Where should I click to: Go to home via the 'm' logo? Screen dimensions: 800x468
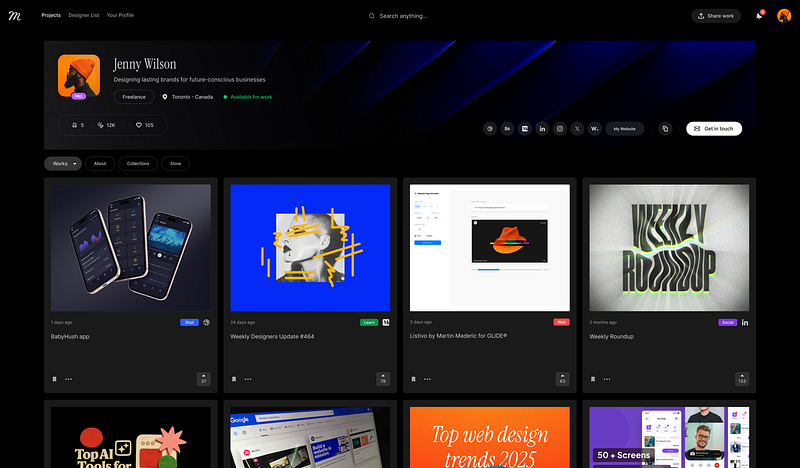pos(15,16)
